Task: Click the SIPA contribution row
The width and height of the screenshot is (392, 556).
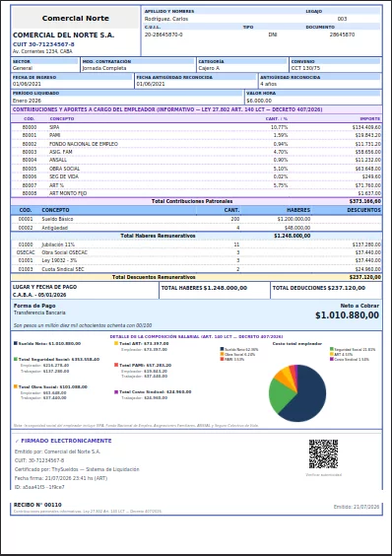Action: (196, 127)
